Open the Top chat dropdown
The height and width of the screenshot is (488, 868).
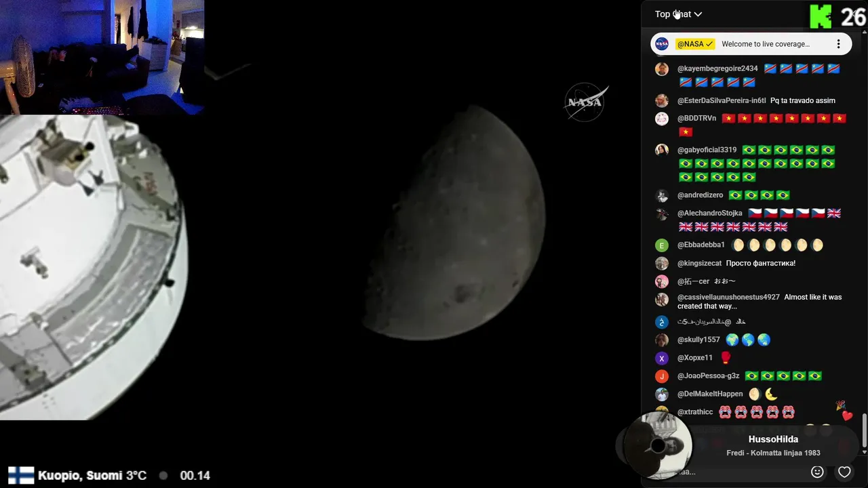coord(678,14)
